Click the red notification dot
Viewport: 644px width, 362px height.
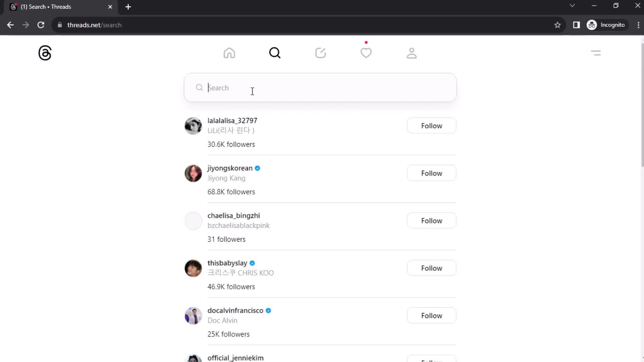367,43
